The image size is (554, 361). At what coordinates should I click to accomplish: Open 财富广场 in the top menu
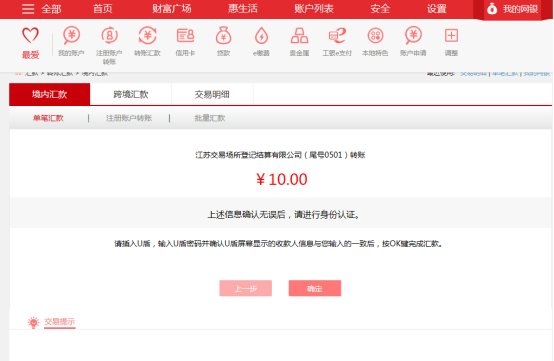pyautogui.click(x=172, y=9)
